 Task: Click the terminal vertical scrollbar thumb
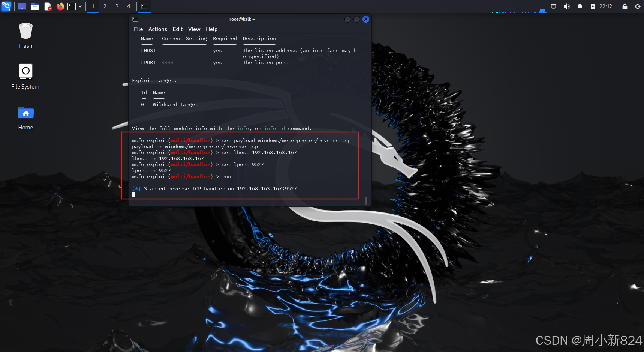point(366,201)
